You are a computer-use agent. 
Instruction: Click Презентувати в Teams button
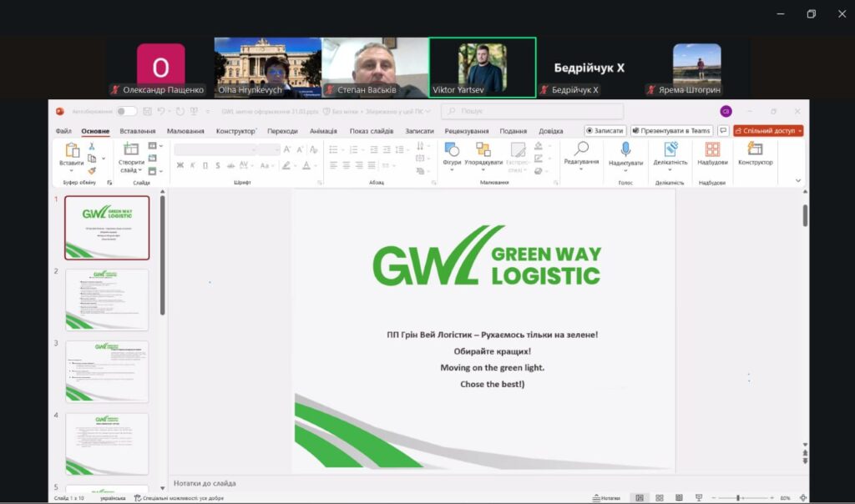(x=671, y=131)
